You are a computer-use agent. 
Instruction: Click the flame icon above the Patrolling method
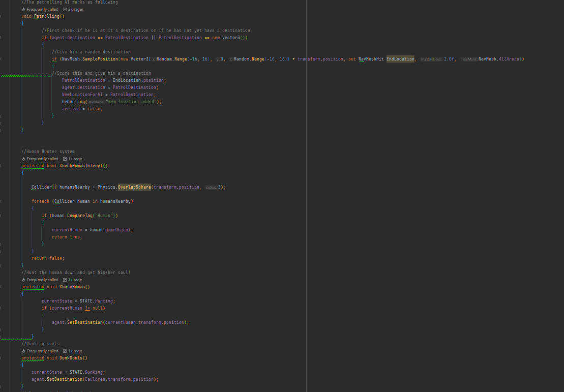[24, 9]
